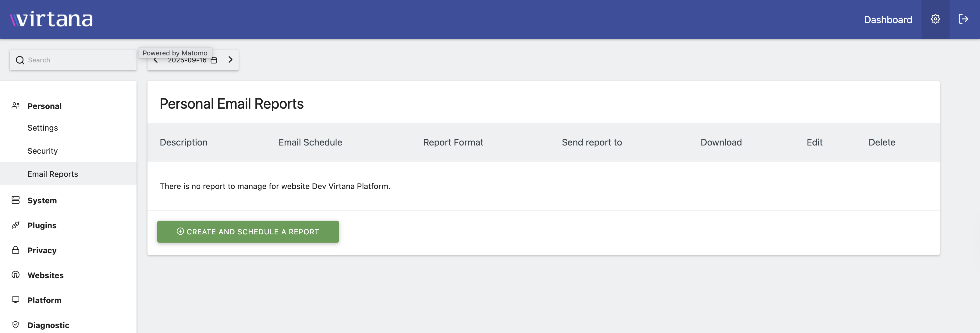Click the Plugins plug icon
980x333 pixels.
coord(15,225)
